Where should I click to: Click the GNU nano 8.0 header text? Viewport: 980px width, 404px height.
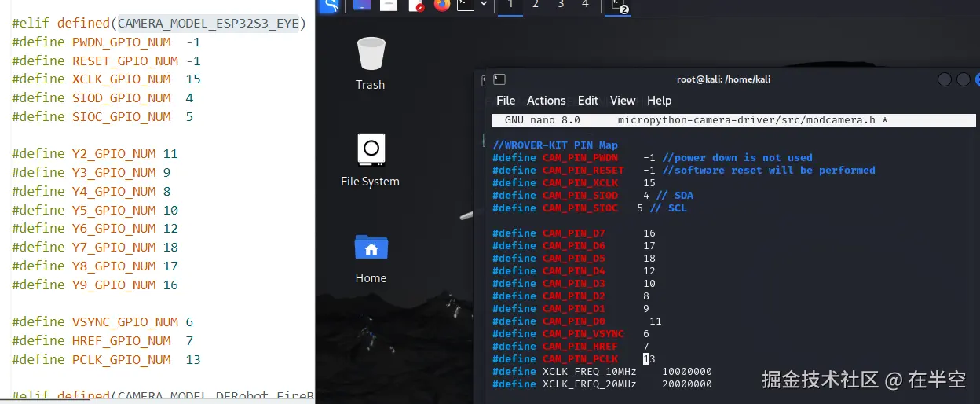click(x=543, y=120)
